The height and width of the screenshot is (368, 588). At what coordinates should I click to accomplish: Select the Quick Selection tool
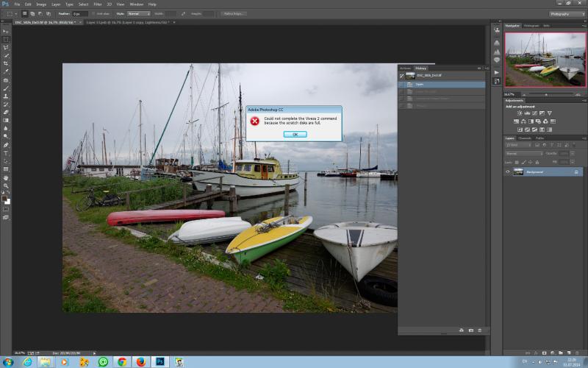click(6, 56)
